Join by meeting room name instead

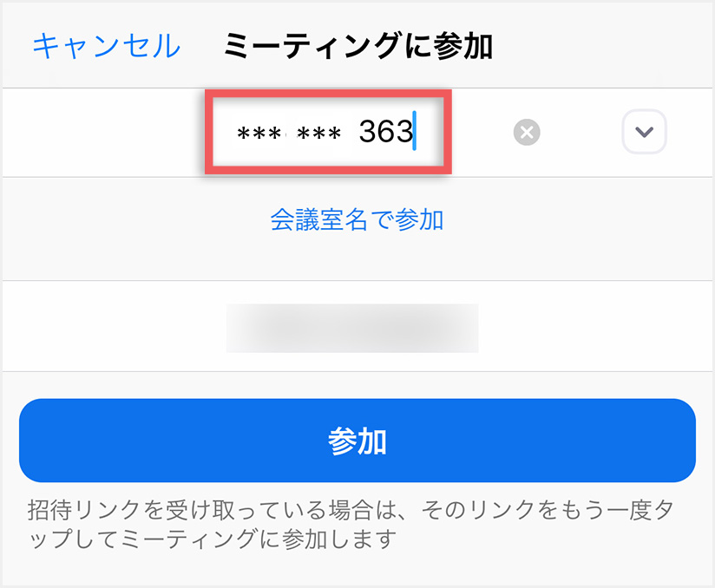coord(357,219)
